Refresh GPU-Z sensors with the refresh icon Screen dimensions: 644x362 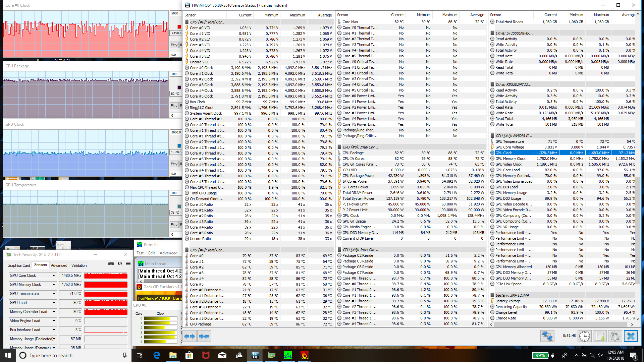tap(120, 264)
